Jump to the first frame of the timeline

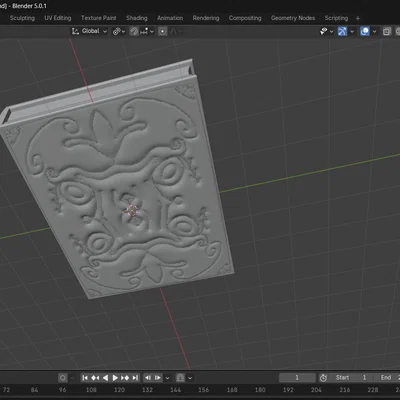click(x=85, y=378)
